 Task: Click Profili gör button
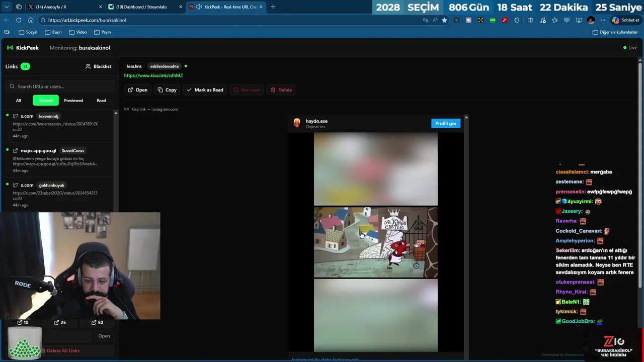click(446, 124)
